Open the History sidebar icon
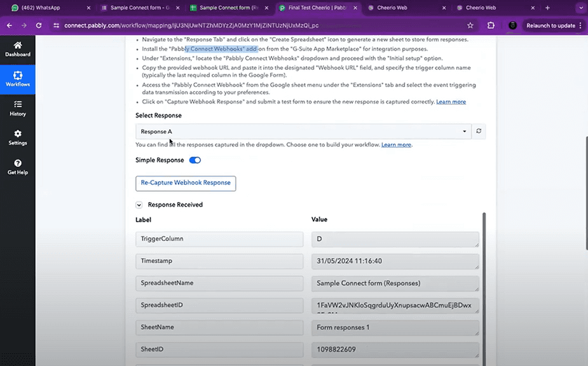Image resolution: width=588 pixels, height=366 pixels. (18, 109)
